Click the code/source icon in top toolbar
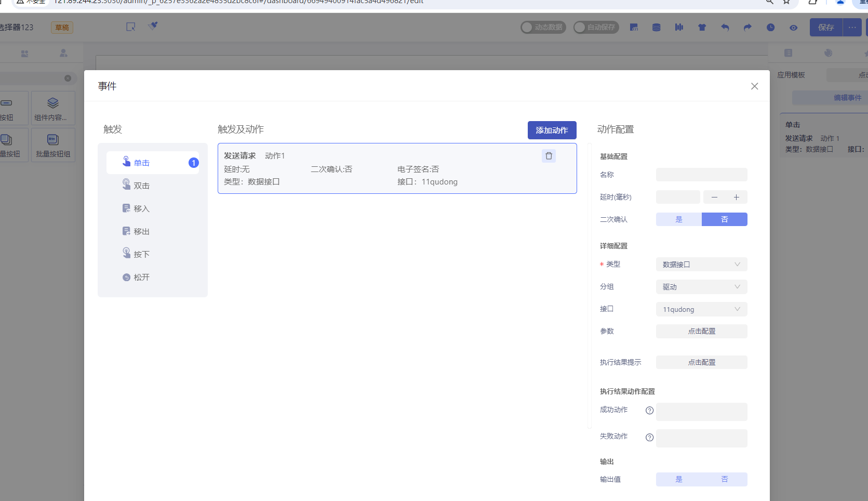Image resolution: width=868 pixels, height=501 pixels. point(634,28)
